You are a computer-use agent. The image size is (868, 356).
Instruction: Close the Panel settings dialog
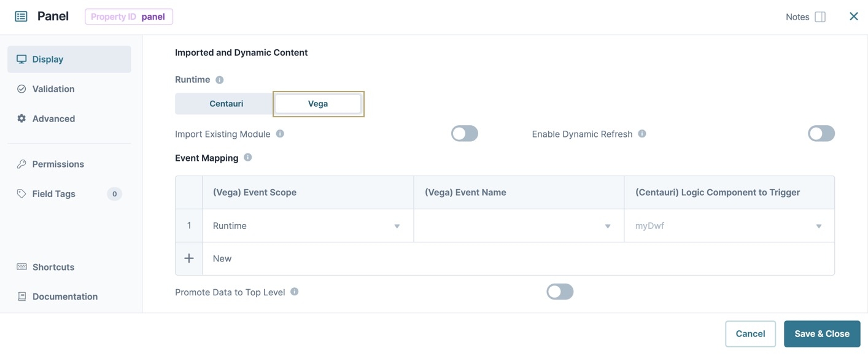[x=853, y=17]
